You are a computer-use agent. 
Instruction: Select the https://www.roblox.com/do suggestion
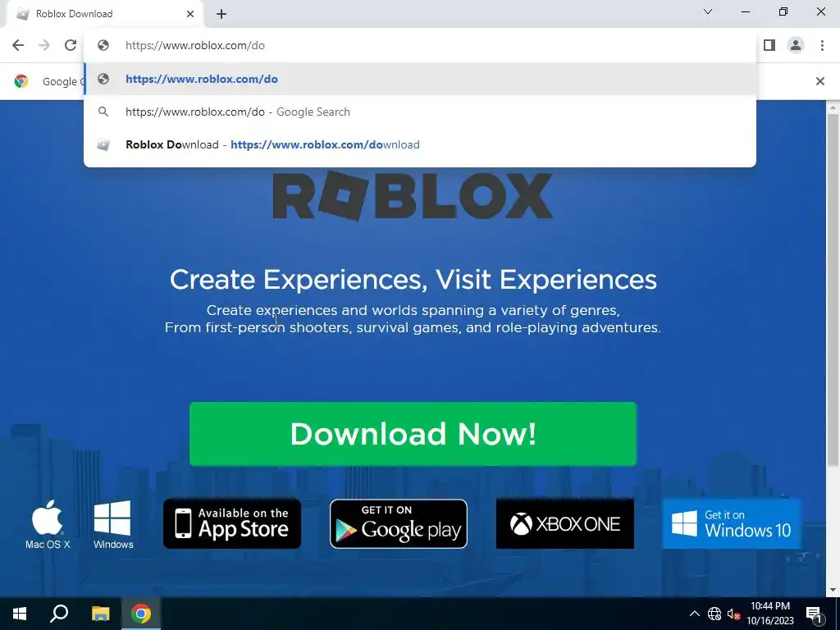click(420, 79)
